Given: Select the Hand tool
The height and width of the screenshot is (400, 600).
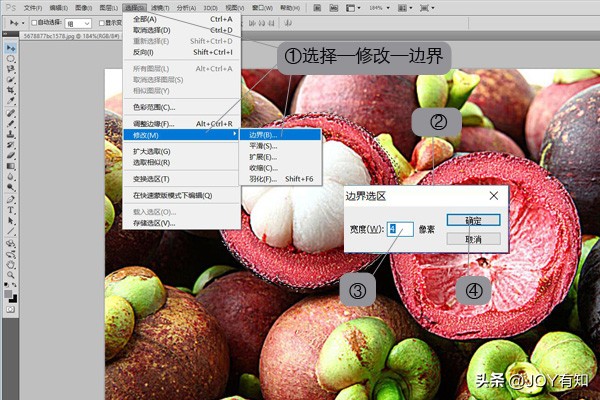Looking at the screenshot, I should [10, 264].
